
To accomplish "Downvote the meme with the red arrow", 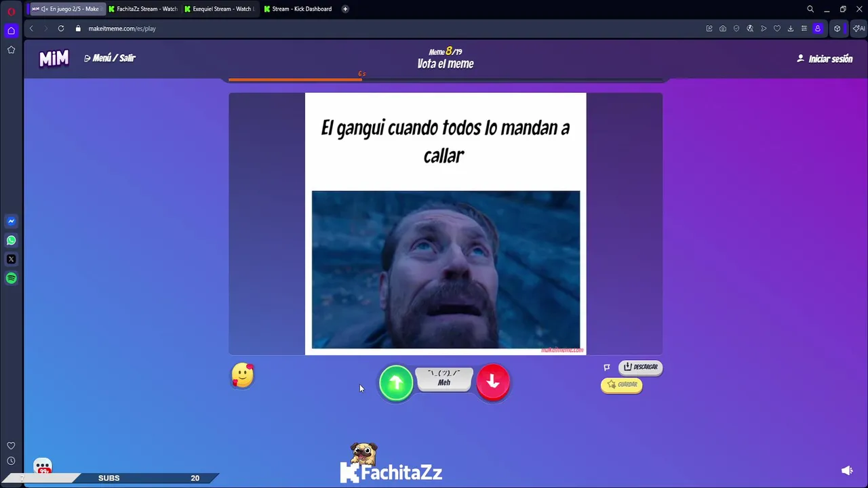I will (x=493, y=382).
